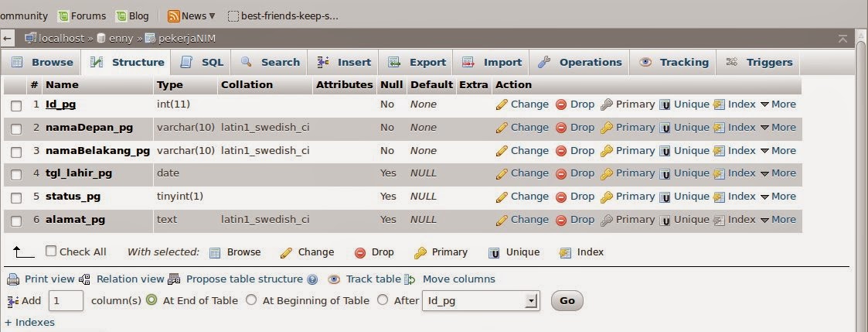This screenshot has height=332, width=868.
Task: Click the Print view printer icon
Action: coord(13,279)
